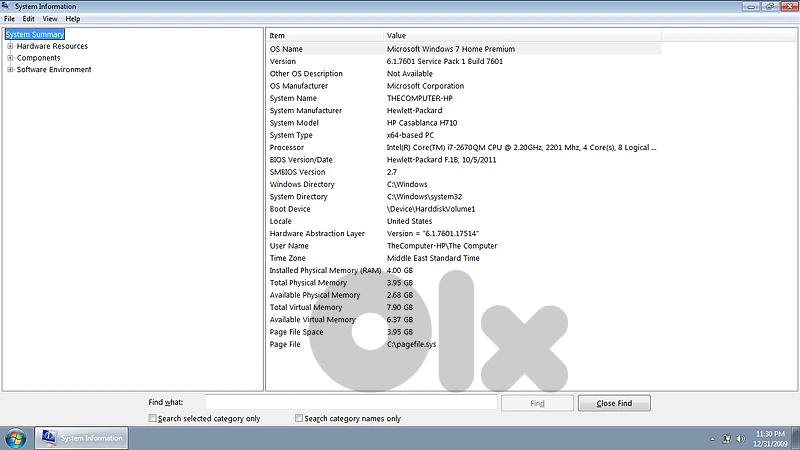
Task: Select Software Environment tree label
Action: click(x=54, y=69)
